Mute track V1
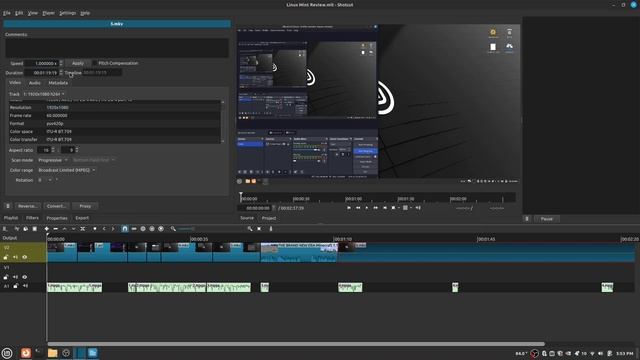This screenshot has width=640, height=360. 16,277
